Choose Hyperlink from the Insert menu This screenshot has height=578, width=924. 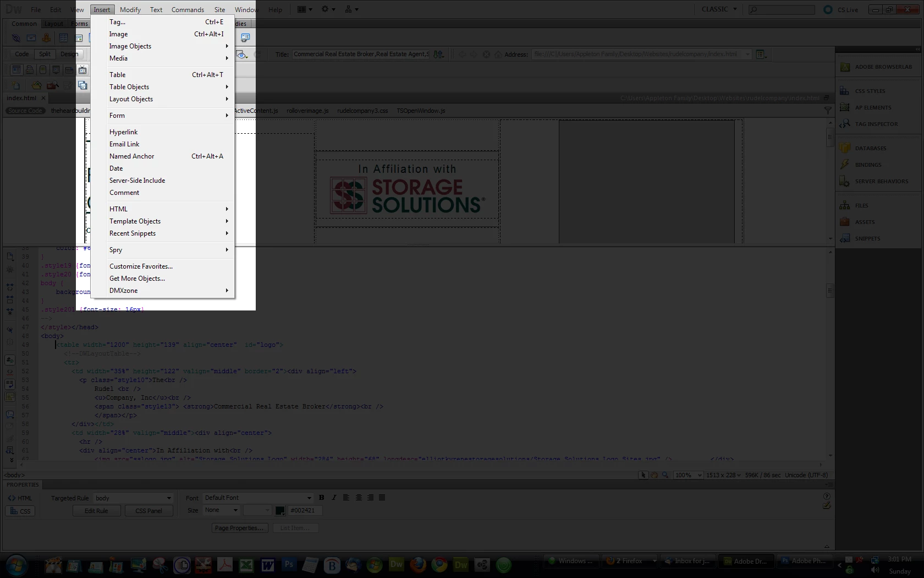pyautogui.click(x=170, y=132)
